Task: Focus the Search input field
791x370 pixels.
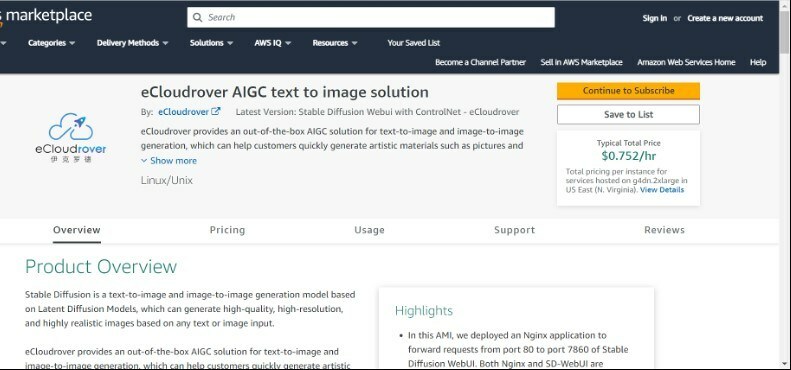Action: [x=371, y=17]
